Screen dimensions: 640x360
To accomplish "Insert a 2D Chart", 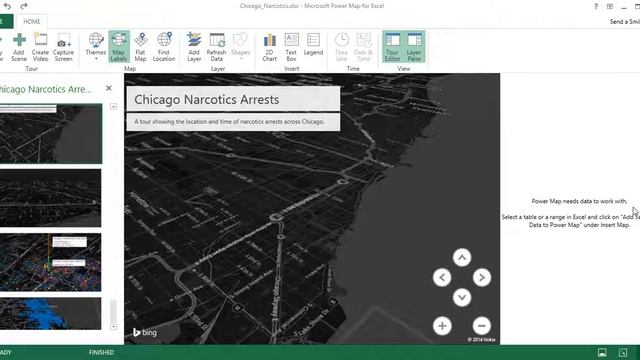I will 269,47.
